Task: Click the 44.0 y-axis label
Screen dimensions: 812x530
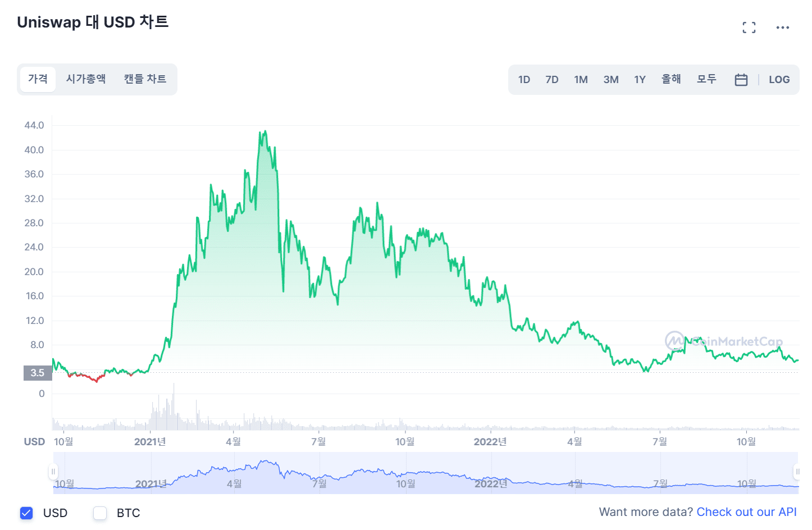Action: (x=34, y=125)
